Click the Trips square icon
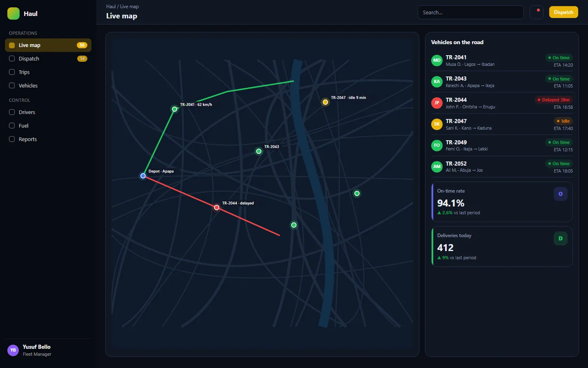This screenshot has height=368, width=588. coord(12,72)
